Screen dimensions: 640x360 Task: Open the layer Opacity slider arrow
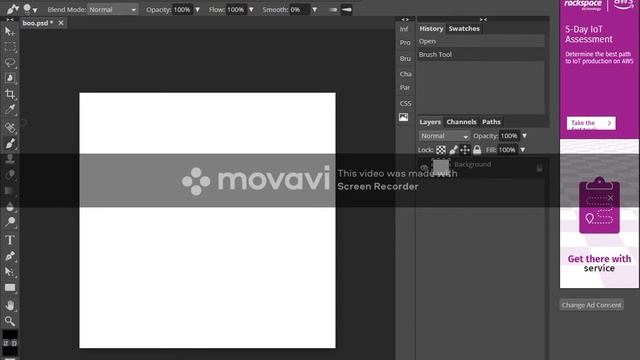(x=524, y=136)
